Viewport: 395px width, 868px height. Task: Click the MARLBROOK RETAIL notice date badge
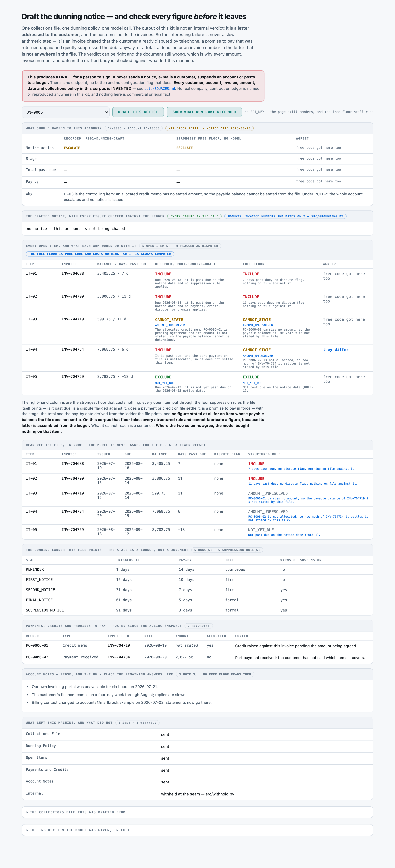click(x=209, y=128)
